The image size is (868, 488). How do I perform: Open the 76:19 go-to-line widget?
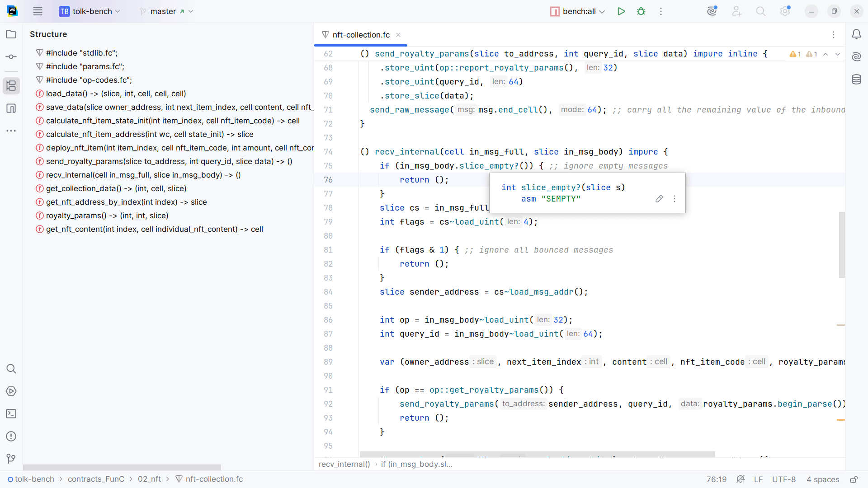(717, 479)
